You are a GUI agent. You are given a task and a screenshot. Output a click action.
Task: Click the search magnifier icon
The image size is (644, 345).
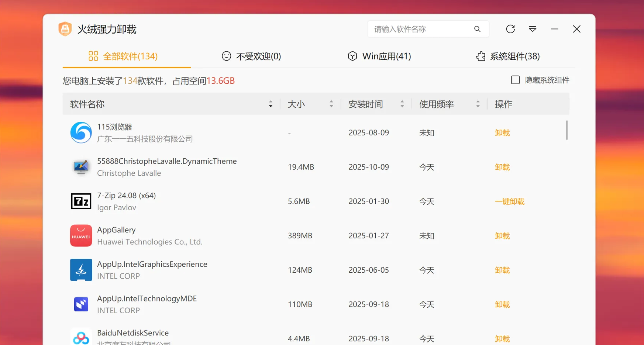(477, 29)
